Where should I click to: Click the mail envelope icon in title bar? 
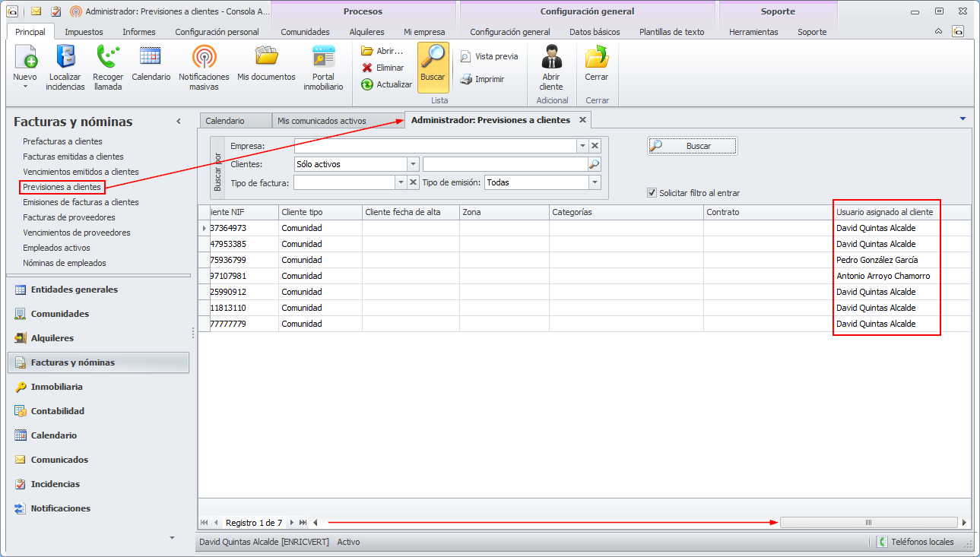click(36, 11)
